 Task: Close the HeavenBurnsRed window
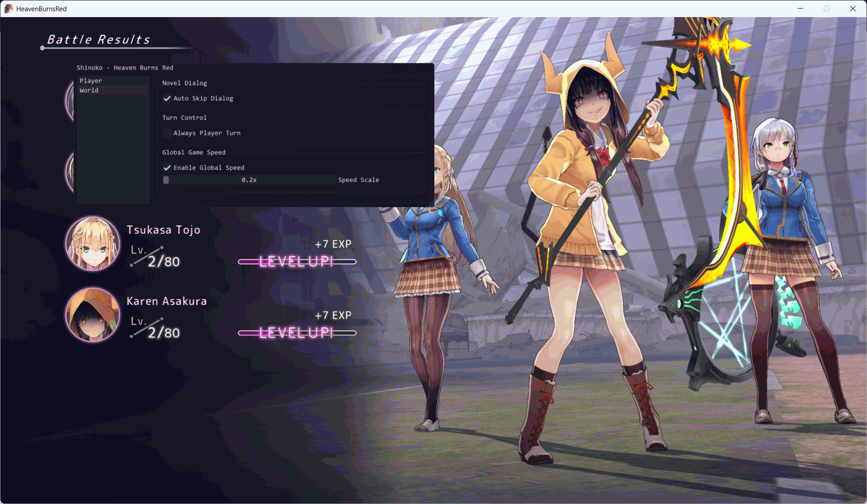[853, 9]
